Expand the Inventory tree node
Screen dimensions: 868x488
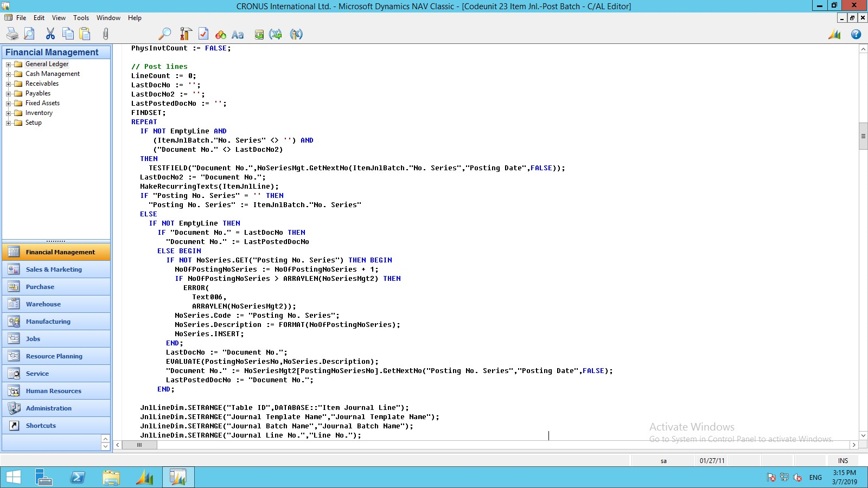7,113
